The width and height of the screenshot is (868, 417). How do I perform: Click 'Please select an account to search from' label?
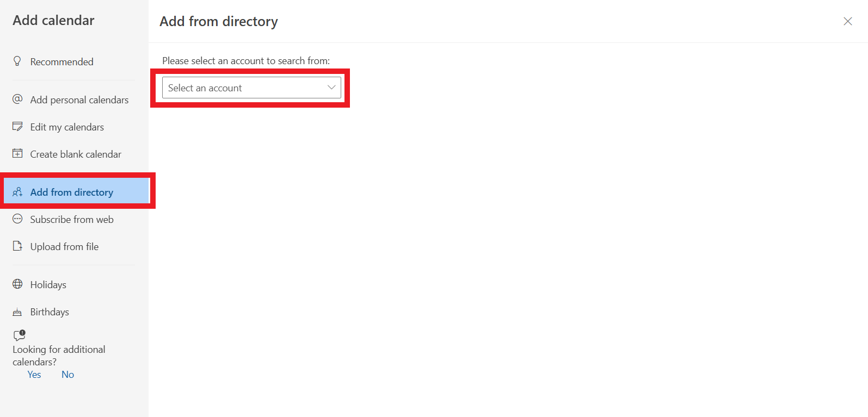click(x=246, y=61)
